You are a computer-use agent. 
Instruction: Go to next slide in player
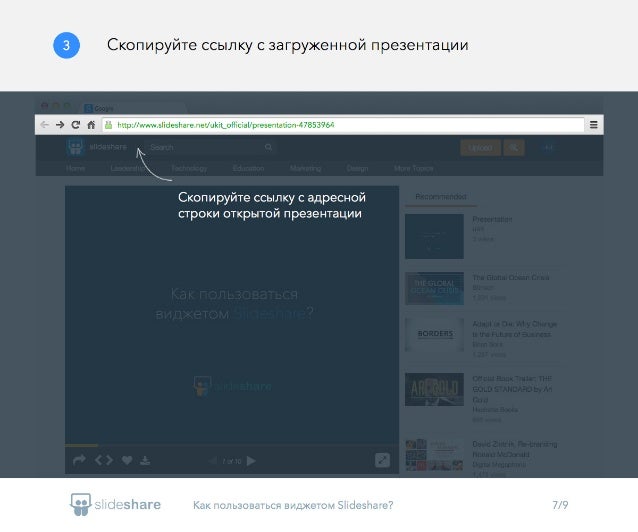pos(251,461)
